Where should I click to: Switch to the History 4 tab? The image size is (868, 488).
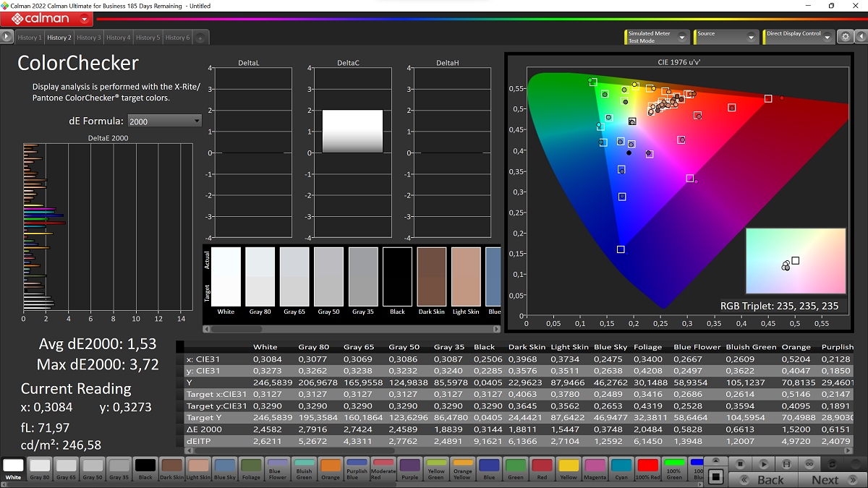117,38
